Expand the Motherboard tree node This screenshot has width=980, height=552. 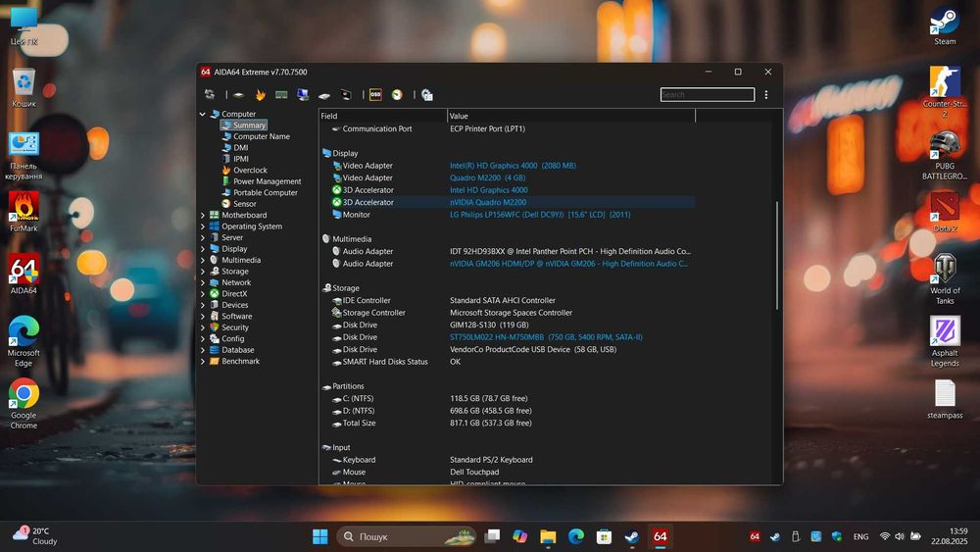[203, 215]
